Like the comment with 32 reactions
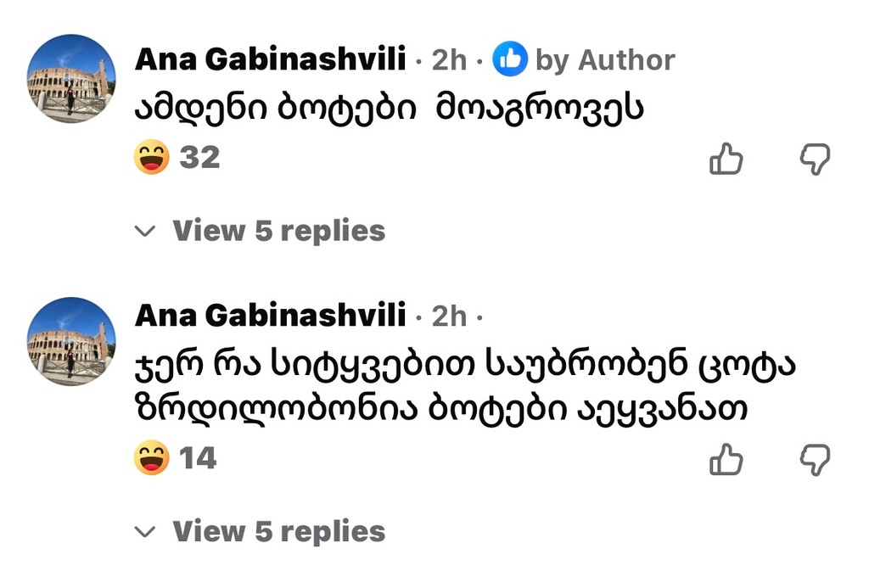 [726, 159]
